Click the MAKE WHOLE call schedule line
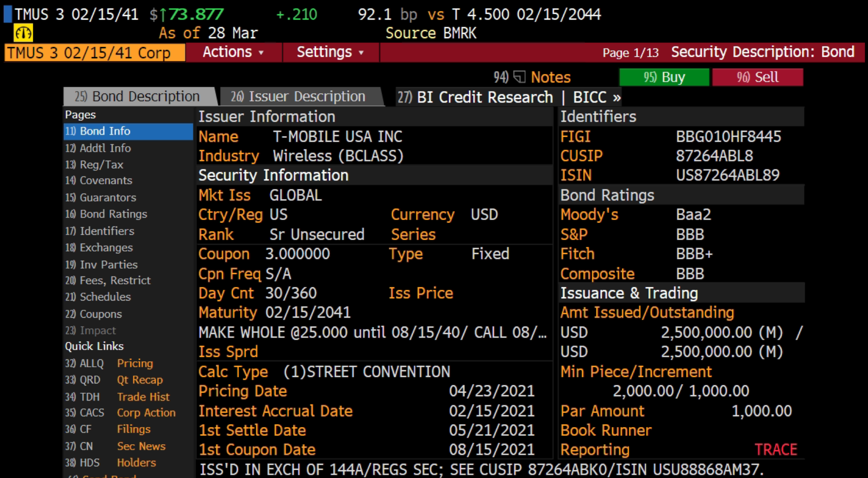 click(372, 332)
